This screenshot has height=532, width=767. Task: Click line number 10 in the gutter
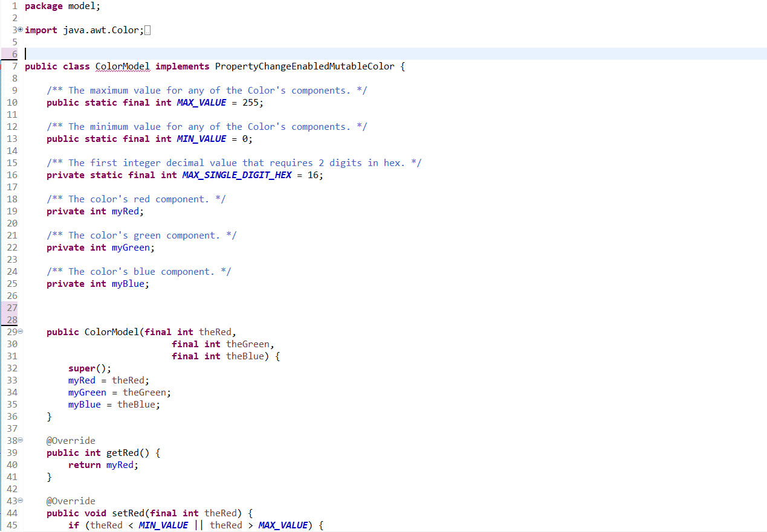11,102
